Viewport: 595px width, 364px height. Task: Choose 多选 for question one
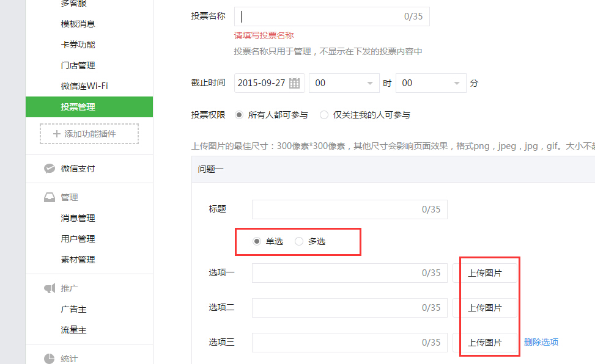point(299,241)
